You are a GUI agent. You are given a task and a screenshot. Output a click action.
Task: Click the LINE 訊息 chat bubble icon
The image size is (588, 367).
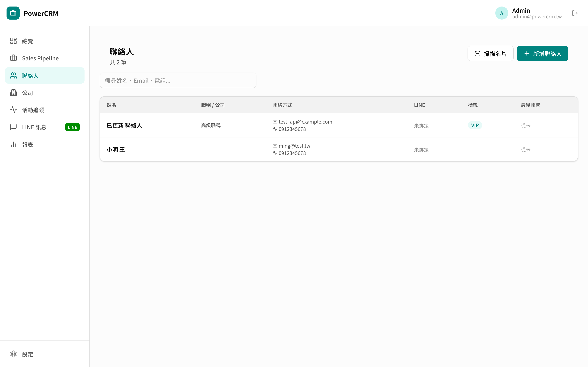coord(13,127)
